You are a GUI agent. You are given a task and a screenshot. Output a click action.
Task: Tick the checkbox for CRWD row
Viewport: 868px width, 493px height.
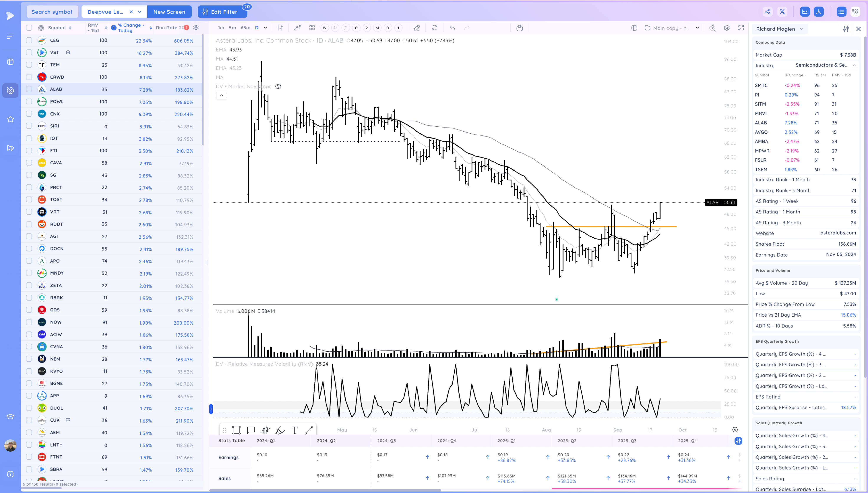[29, 77]
